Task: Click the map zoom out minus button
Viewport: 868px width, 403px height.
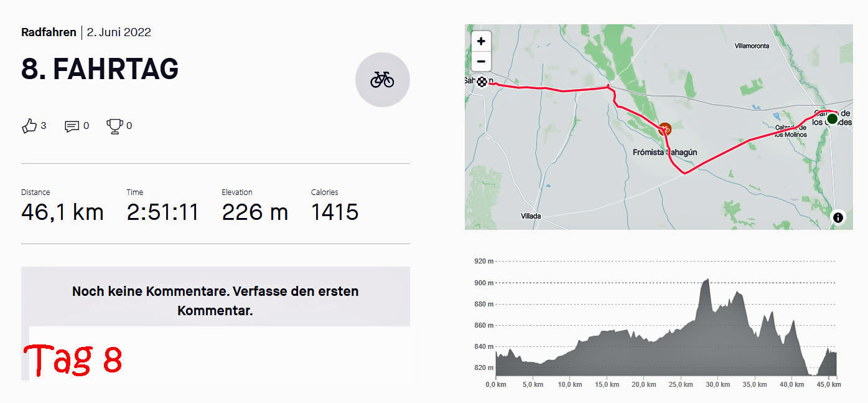Action: (x=481, y=62)
